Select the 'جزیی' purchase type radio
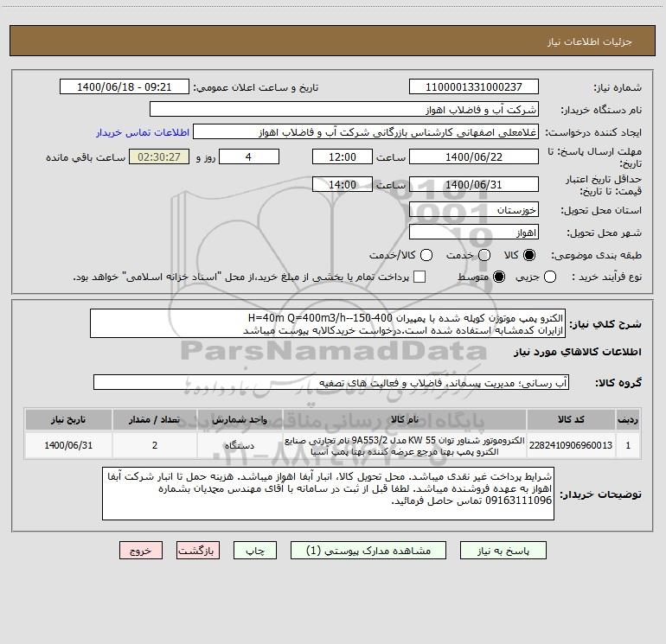666x644 pixels. tap(549, 277)
